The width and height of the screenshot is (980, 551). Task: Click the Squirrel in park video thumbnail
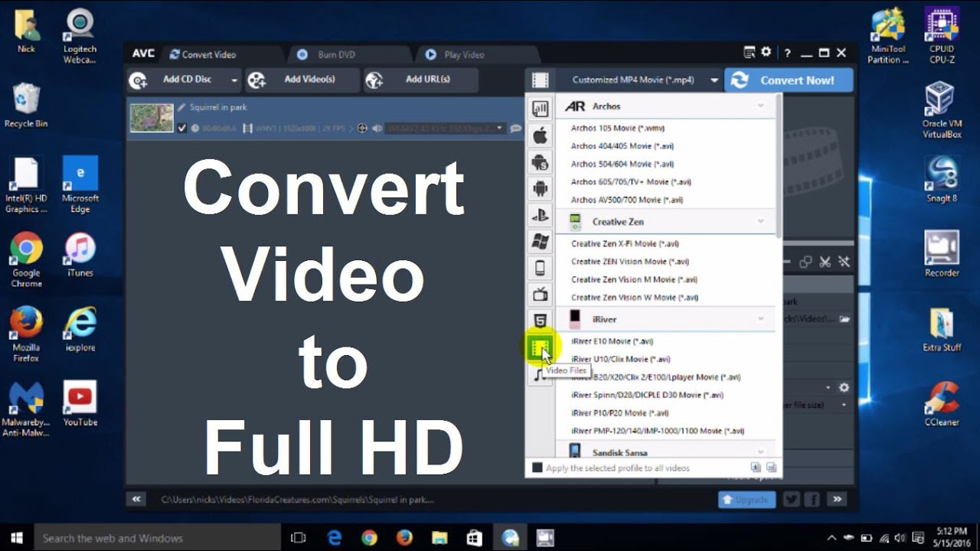152,118
